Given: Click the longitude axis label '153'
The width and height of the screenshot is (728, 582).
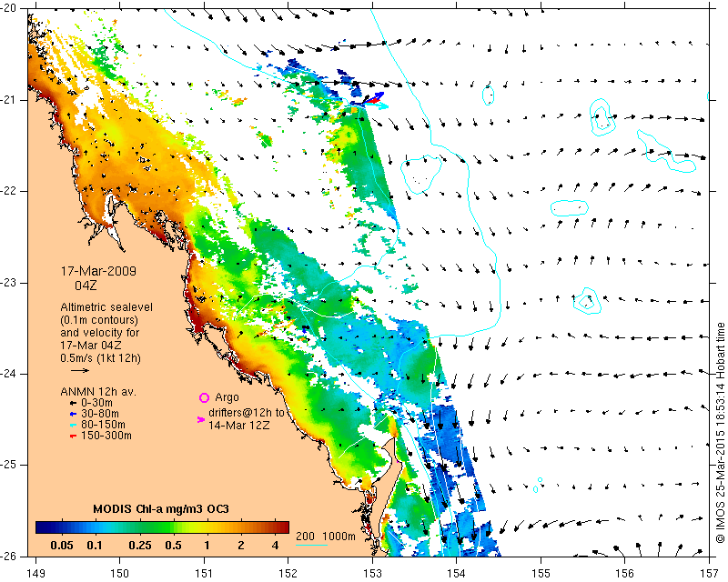Looking at the screenshot, I should 372,574.
